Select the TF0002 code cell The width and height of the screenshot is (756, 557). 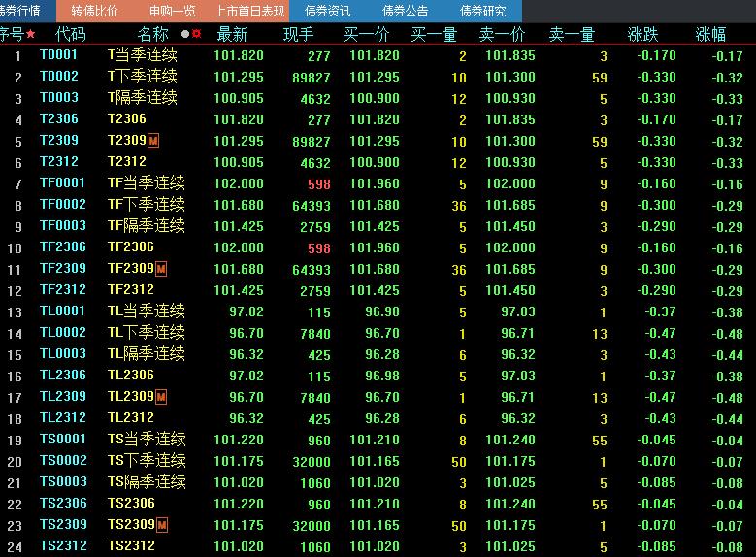pos(62,205)
